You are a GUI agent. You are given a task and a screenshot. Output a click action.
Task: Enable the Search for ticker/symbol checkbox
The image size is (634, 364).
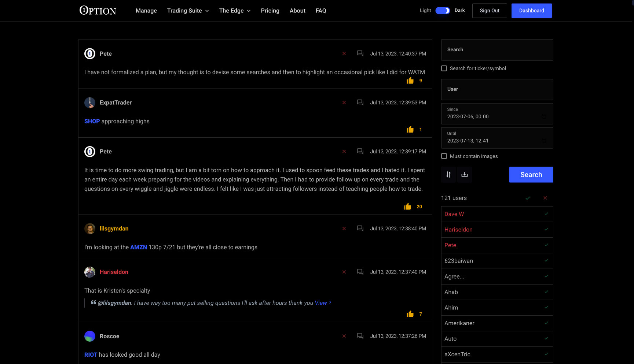444,68
